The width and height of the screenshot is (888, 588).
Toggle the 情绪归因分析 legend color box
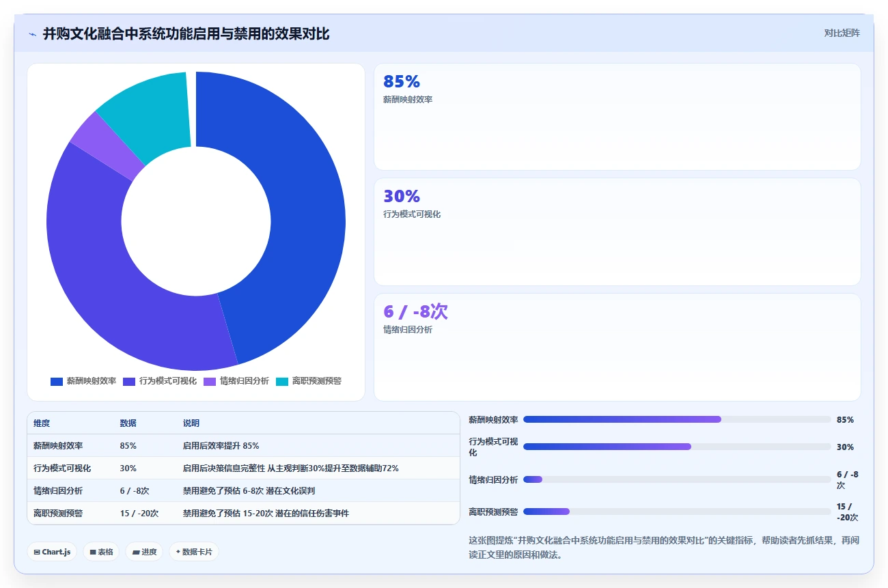tap(210, 381)
